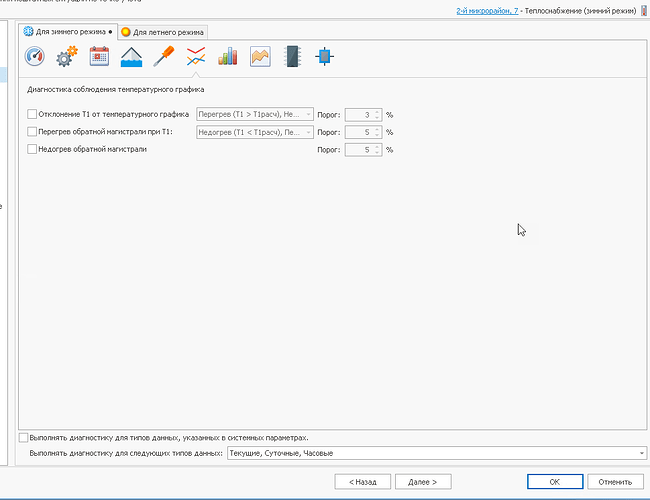Toggle 'Недогрев обратной магистрали' checkbox
This screenshot has width=650, height=500.
pyautogui.click(x=32, y=150)
